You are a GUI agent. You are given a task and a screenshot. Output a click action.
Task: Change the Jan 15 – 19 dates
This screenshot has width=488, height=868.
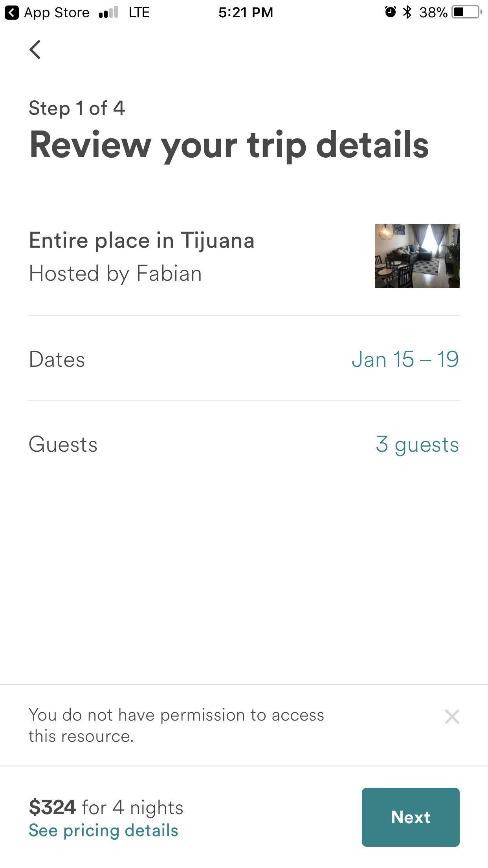click(x=405, y=359)
